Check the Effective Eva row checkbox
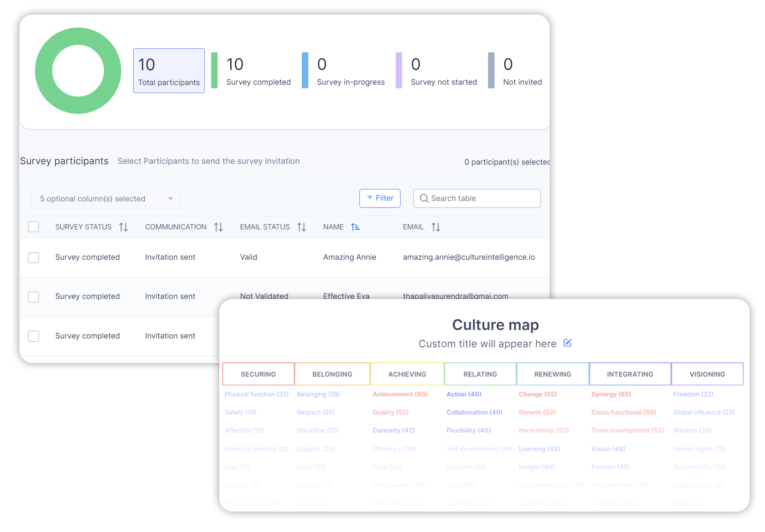 (x=34, y=297)
